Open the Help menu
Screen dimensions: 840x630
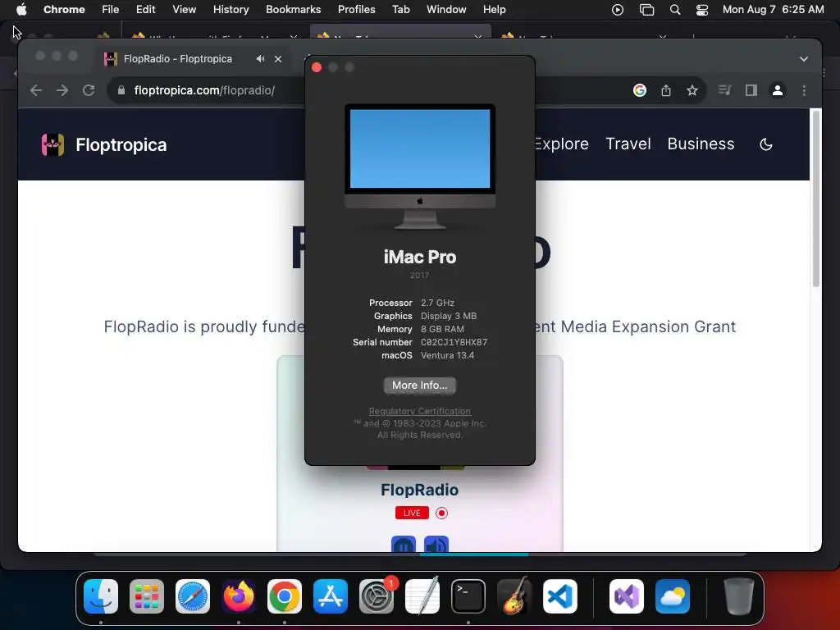coord(494,9)
